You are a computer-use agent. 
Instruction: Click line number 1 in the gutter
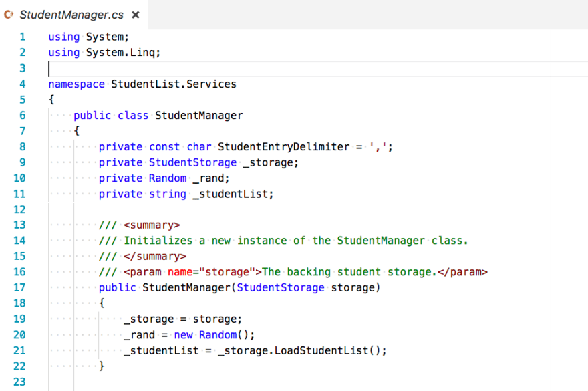point(23,37)
